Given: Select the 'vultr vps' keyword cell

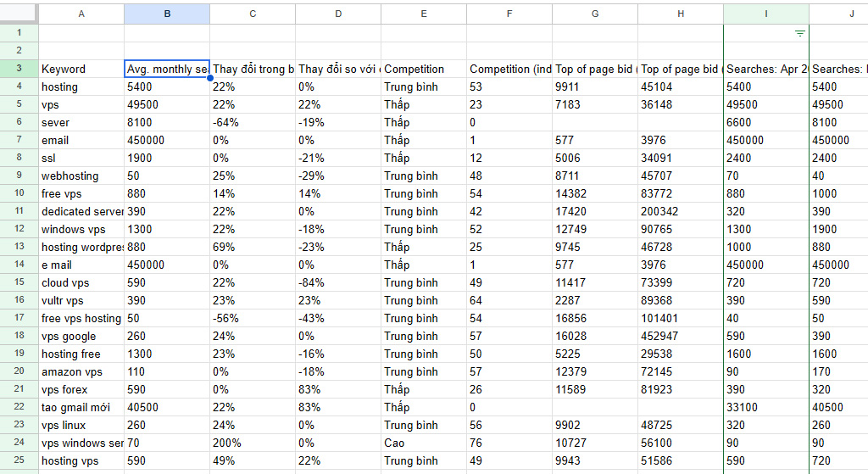Looking at the screenshot, I should coord(81,300).
